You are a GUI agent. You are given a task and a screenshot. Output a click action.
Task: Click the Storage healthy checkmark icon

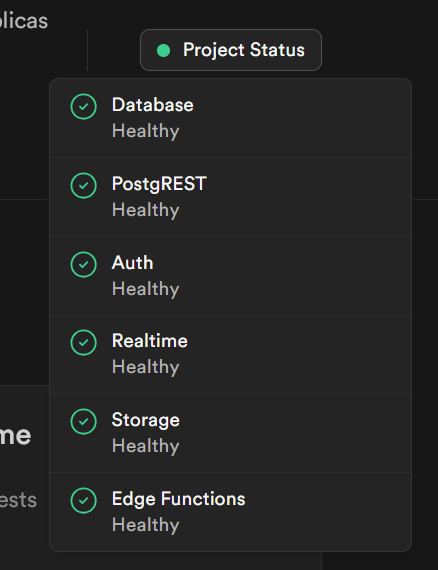click(84, 421)
